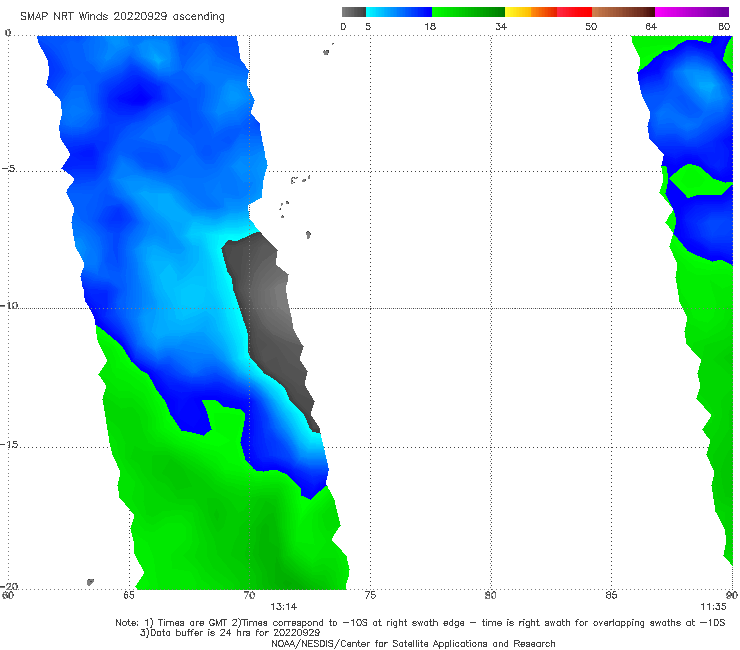Click the '70' longitude axis label
Screen dimensions: 740x650
tap(249, 595)
